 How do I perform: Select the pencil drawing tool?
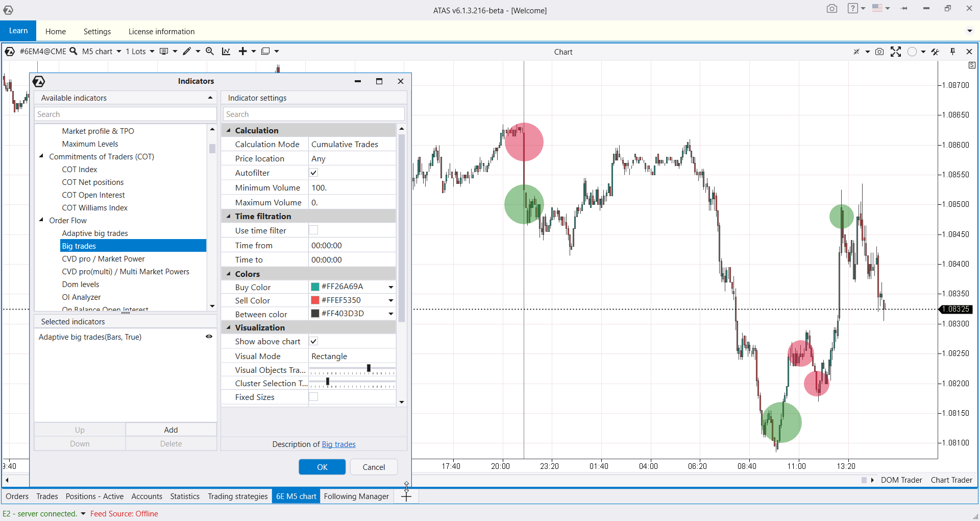[186, 51]
